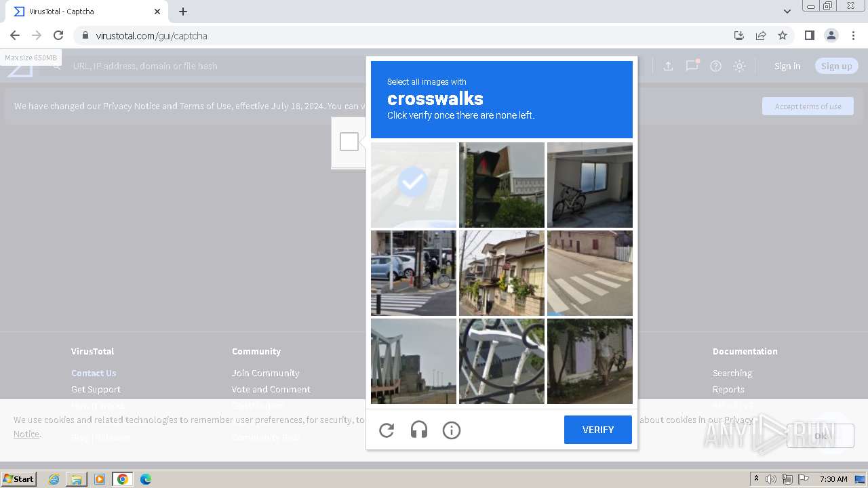The width and height of the screenshot is (868, 488).
Task: Select the white railing tile
Action: pos(502,361)
